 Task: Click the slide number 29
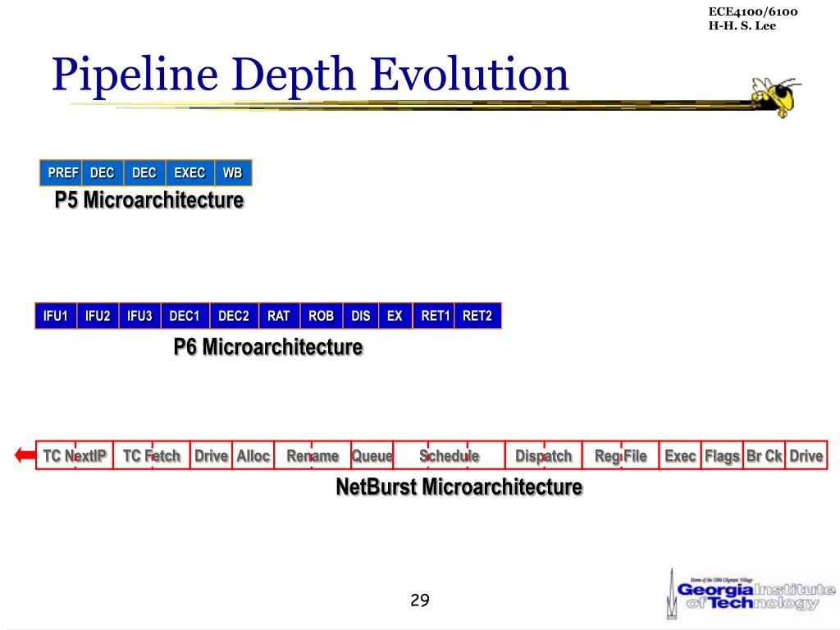(x=420, y=600)
